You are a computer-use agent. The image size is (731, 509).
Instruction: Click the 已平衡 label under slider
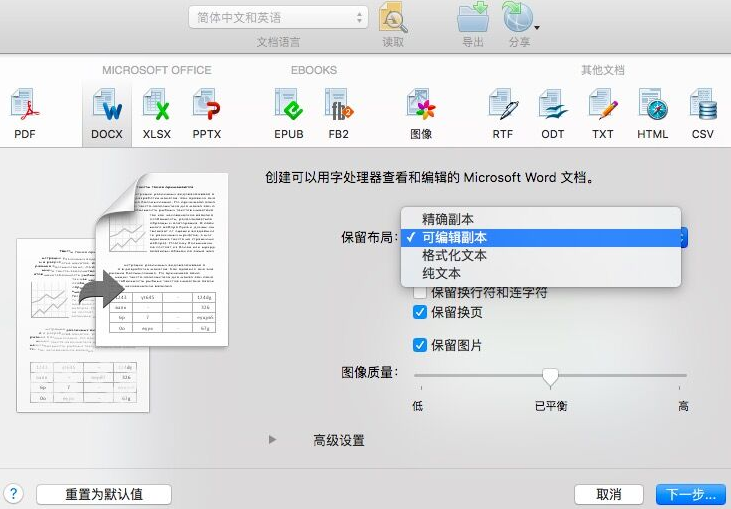pyautogui.click(x=551, y=406)
